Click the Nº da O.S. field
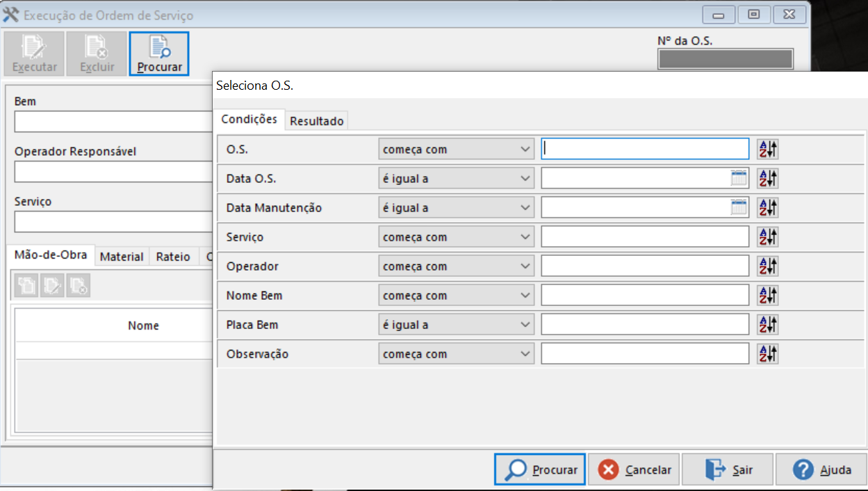Image resolution: width=868 pixels, height=491 pixels. click(x=726, y=59)
